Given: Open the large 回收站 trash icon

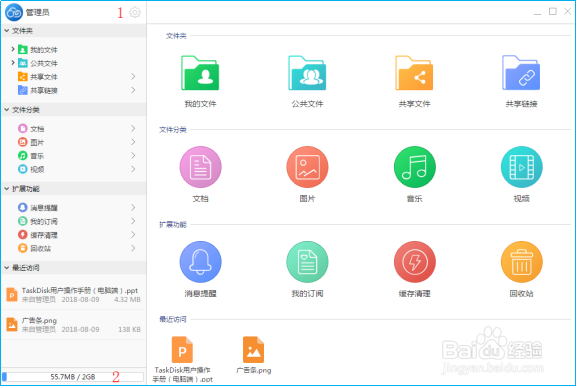Looking at the screenshot, I should [521, 262].
